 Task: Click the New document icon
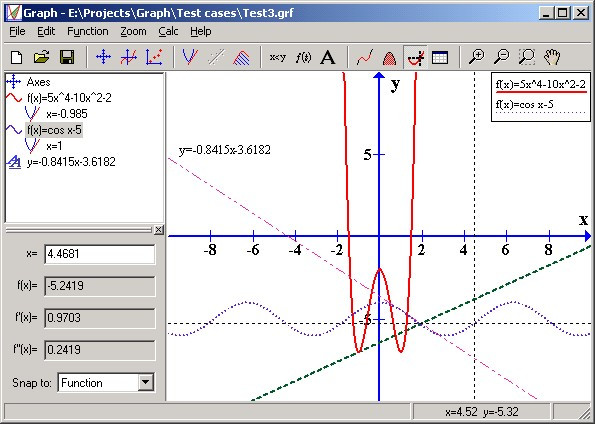(x=16, y=58)
